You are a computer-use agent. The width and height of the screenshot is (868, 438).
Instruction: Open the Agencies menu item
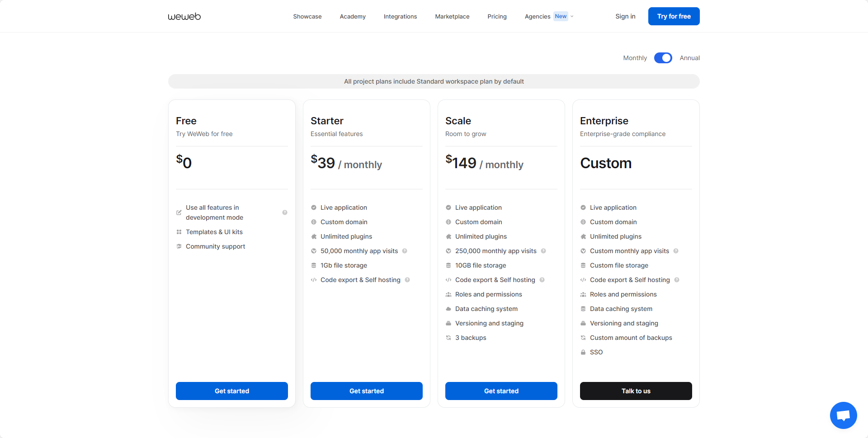(x=538, y=16)
